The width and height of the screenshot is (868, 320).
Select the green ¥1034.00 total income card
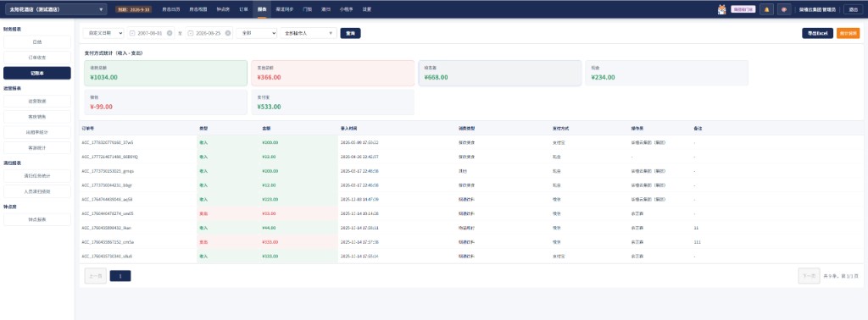click(x=165, y=73)
